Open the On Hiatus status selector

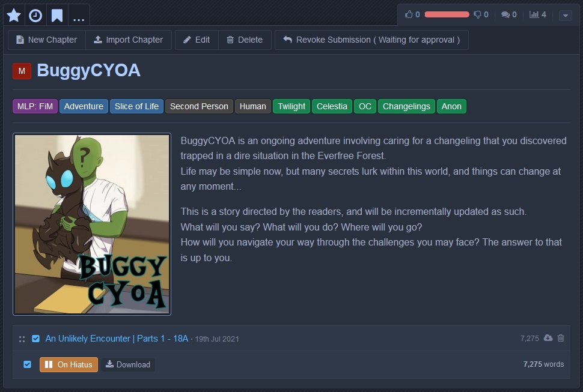tap(69, 364)
